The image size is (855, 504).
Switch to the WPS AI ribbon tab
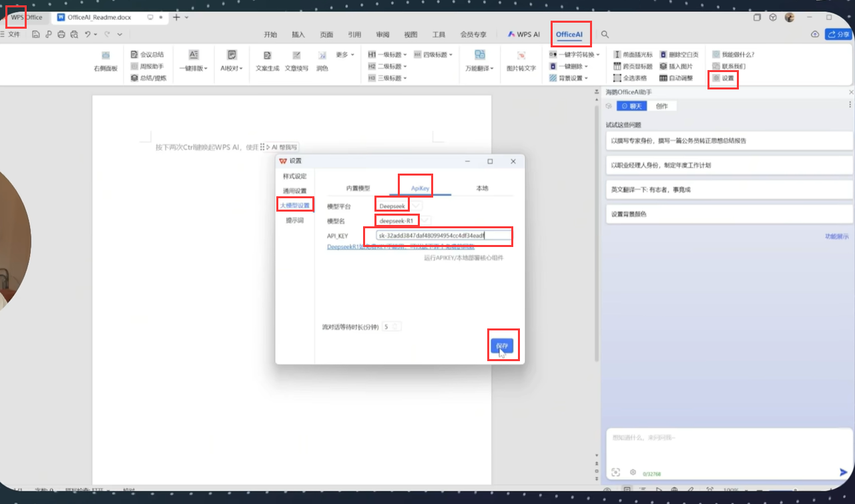[x=524, y=34]
